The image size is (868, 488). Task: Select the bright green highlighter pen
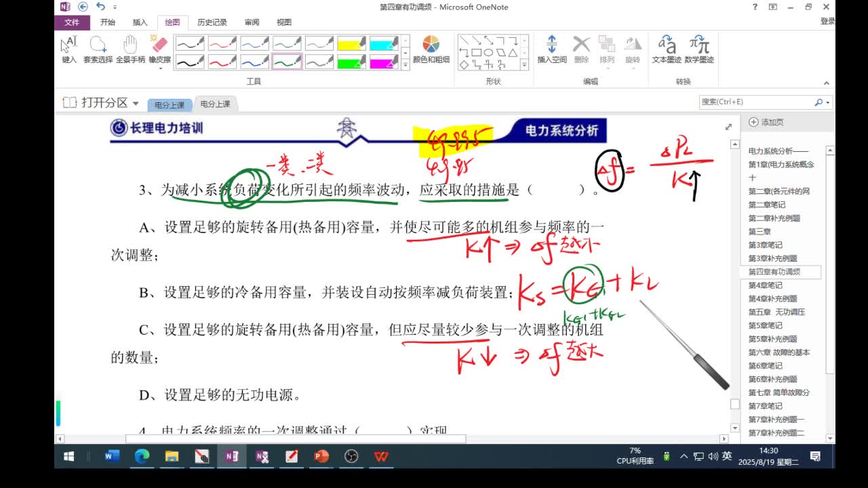click(x=352, y=62)
